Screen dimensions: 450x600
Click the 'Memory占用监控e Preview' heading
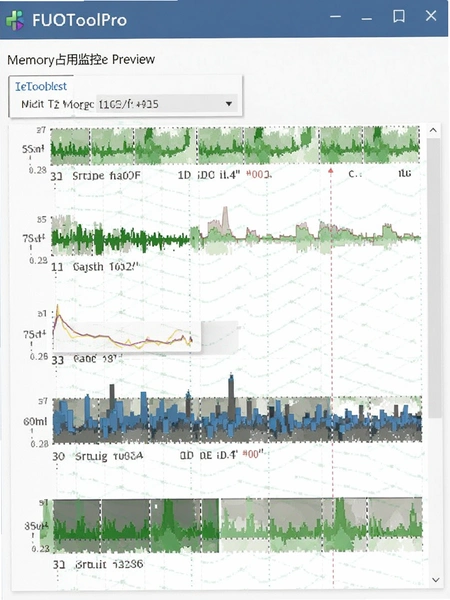[x=81, y=60]
